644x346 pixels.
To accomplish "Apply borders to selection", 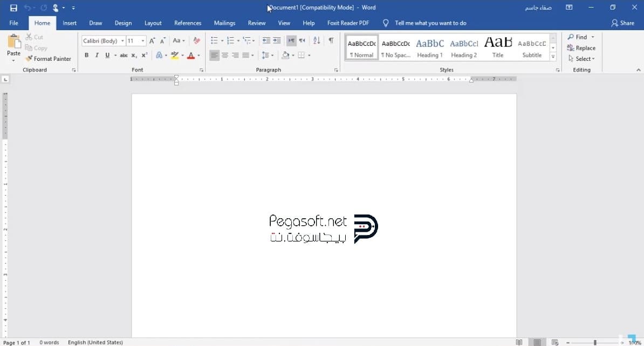I will [302, 55].
